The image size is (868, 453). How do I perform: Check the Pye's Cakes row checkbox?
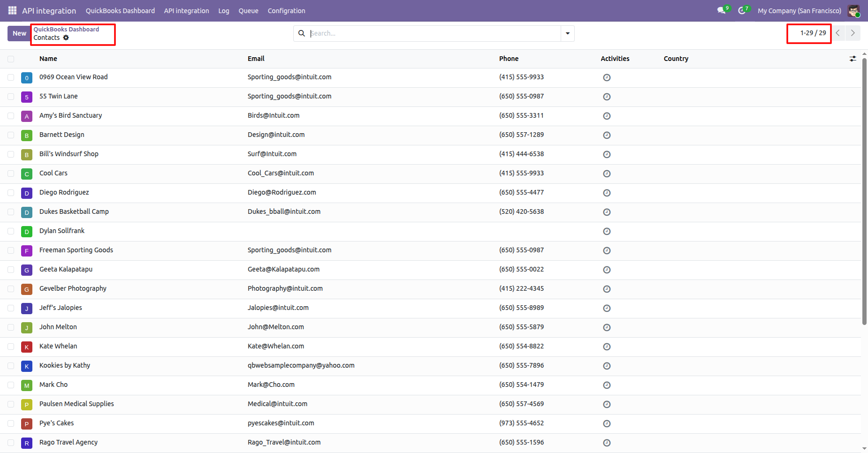[x=11, y=423]
